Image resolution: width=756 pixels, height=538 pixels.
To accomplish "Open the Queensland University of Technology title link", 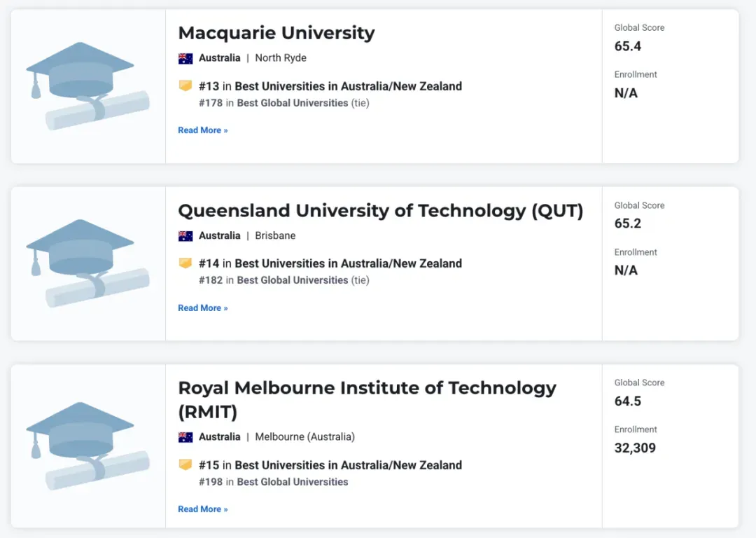I will (380, 211).
